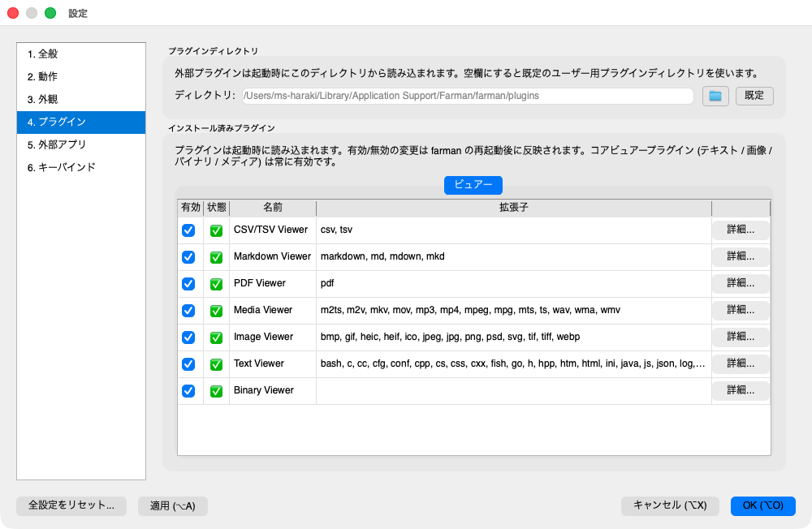Click the 拡張子 column header

514,208
